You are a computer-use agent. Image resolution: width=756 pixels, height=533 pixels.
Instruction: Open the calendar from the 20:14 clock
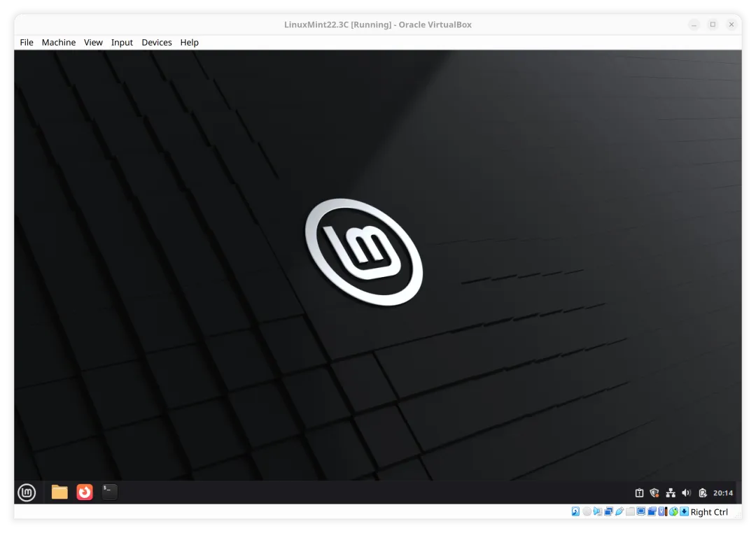(722, 492)
